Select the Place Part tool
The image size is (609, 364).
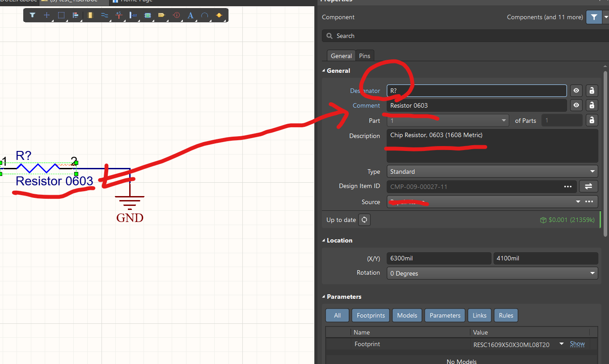click(x=90, y=15)
